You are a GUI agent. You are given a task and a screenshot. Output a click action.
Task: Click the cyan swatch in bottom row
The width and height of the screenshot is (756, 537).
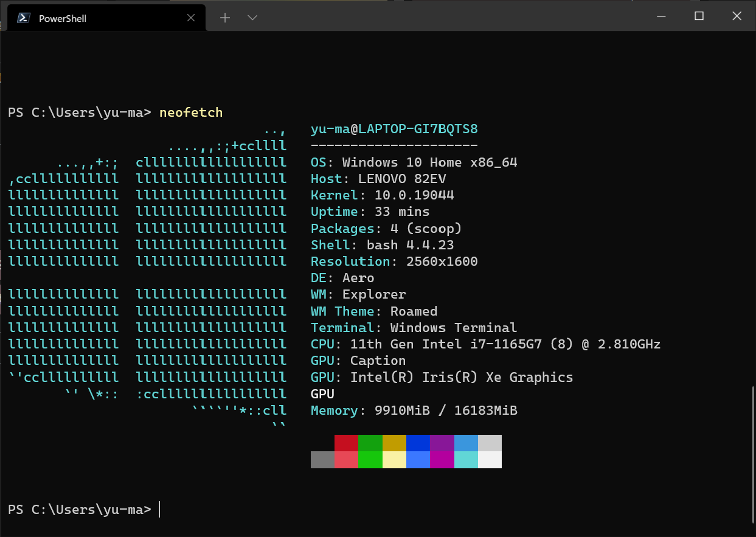466,460
